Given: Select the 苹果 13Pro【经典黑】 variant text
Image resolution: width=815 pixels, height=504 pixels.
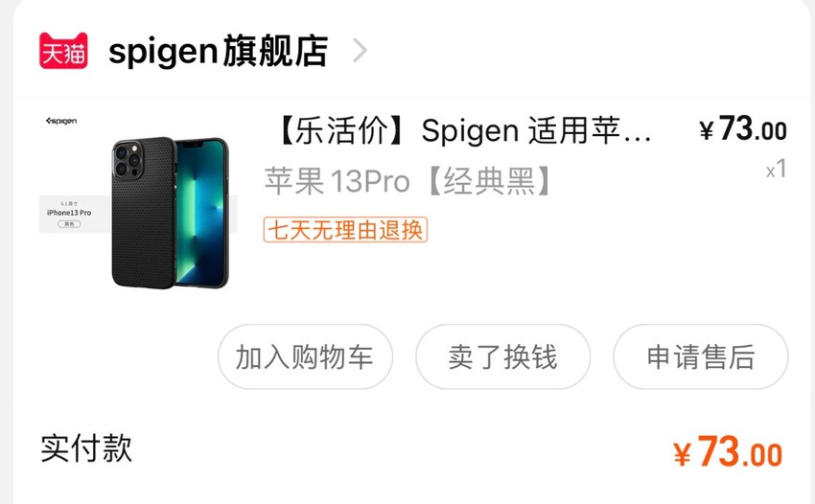Looking at the screenshot, I should [407, 181].
